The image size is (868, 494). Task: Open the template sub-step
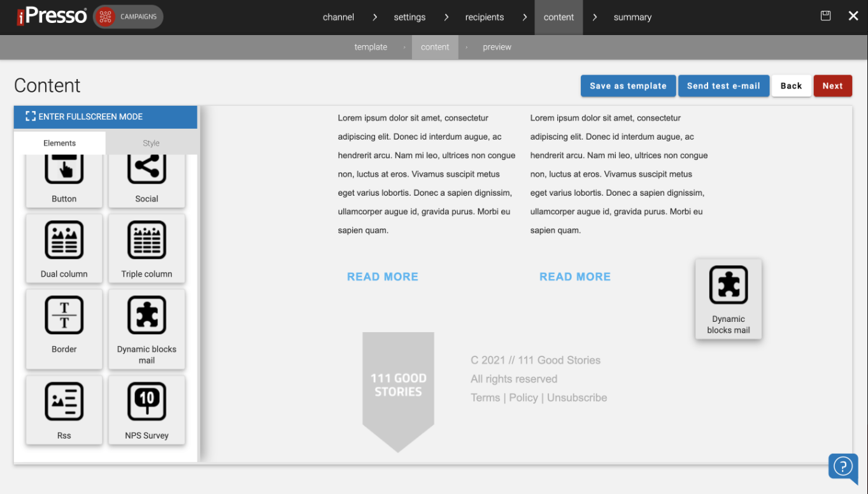pos(371,47)
